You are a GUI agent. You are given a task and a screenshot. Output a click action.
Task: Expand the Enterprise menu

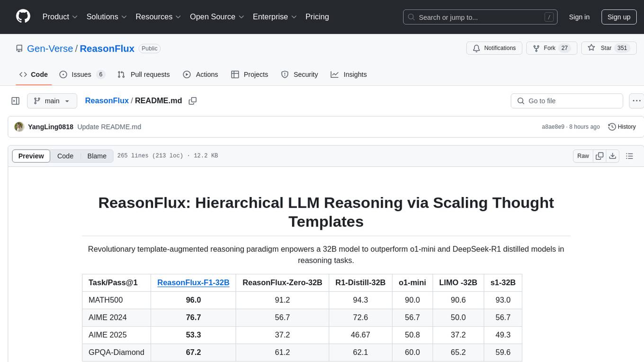coord(275,17)
